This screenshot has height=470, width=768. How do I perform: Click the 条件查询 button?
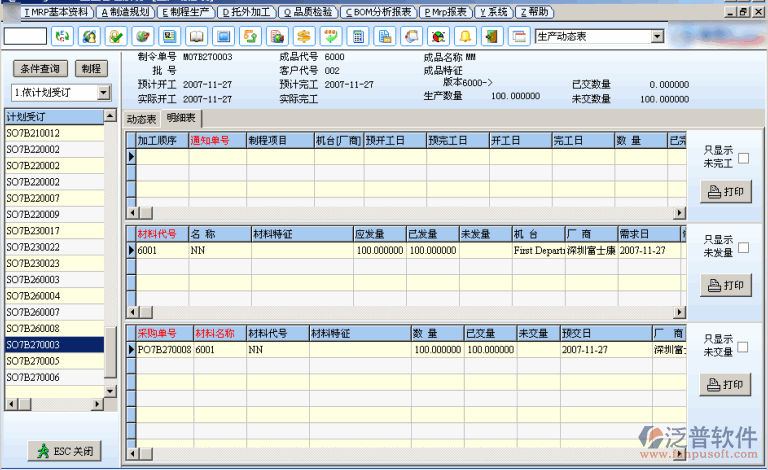coord(40,69)
